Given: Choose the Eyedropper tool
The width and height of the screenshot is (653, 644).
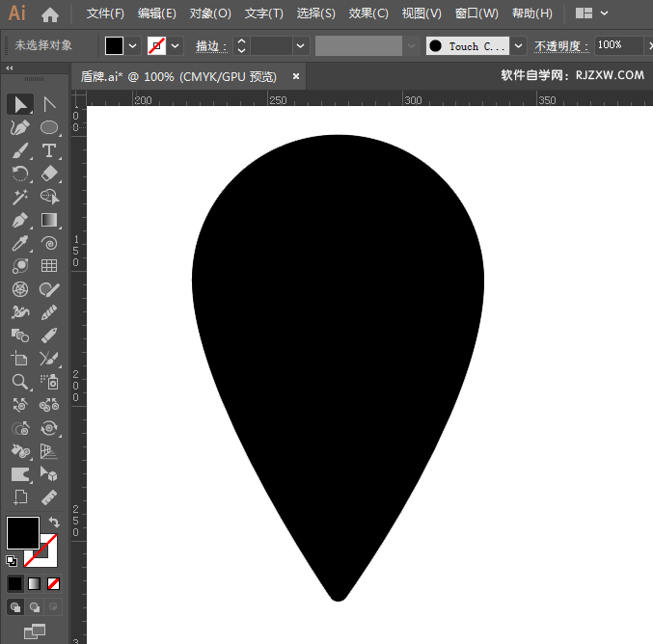Looking at the screenshot, I should 19,243.
